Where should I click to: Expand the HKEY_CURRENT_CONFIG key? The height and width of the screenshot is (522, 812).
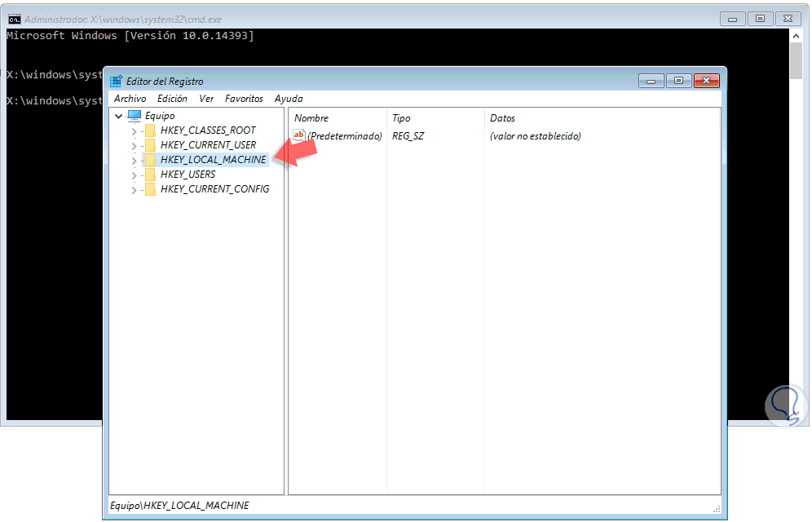(x=135, y=190)
